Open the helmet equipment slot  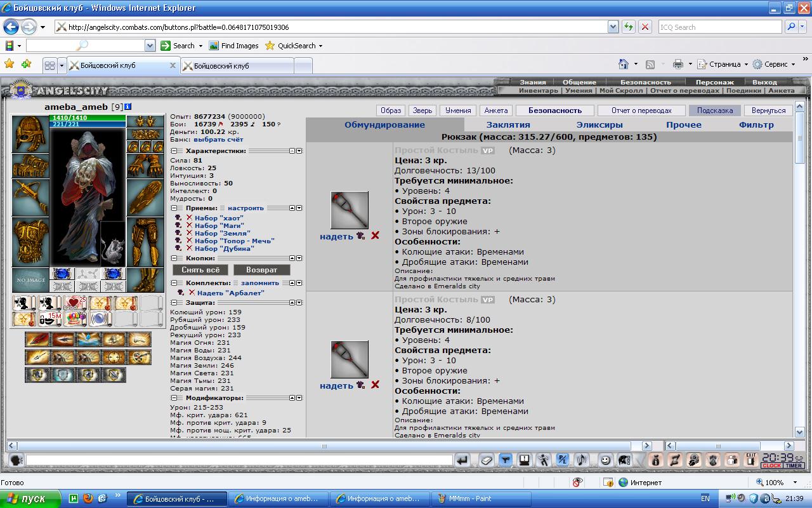[30, 134]
